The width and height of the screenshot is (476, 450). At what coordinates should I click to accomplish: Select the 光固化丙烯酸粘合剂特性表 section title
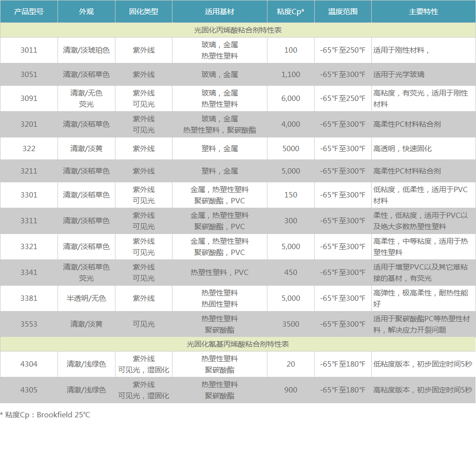(x=238, y=30)
